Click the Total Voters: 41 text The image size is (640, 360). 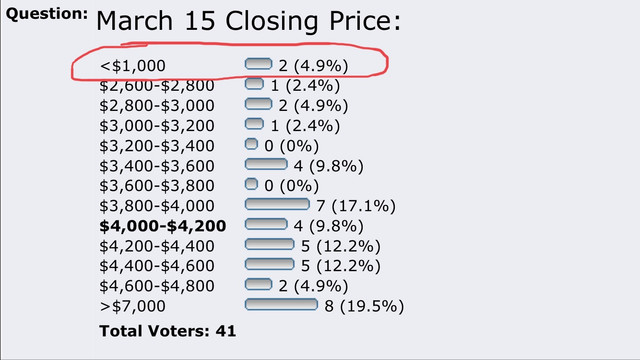pyautogui.click(x=168, y=331)
